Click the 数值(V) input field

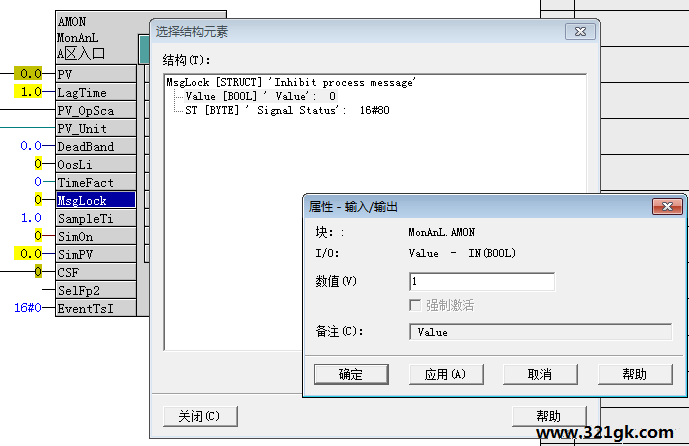click(x=482, y=281)
